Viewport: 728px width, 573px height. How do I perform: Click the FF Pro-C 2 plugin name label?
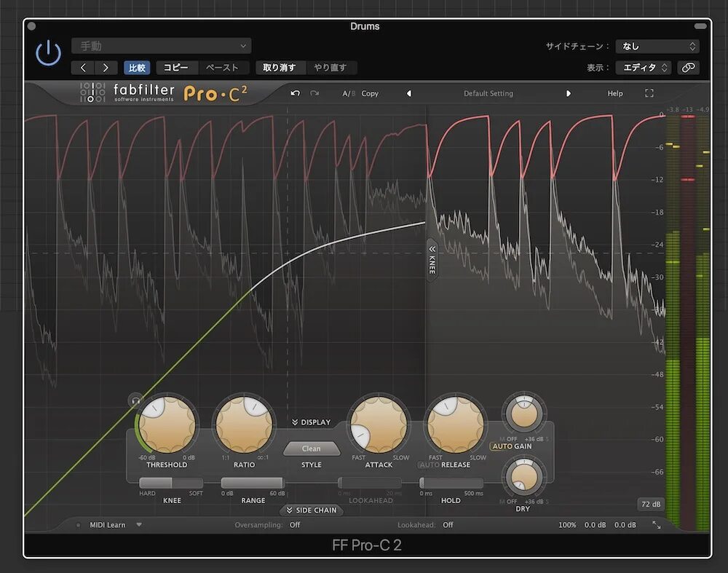coord(367,545)
